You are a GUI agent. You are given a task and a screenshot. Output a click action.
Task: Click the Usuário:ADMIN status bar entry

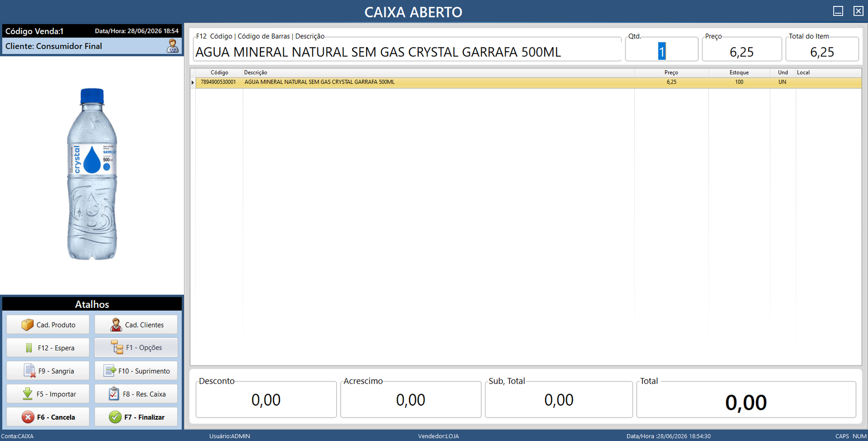click(230, 436)
